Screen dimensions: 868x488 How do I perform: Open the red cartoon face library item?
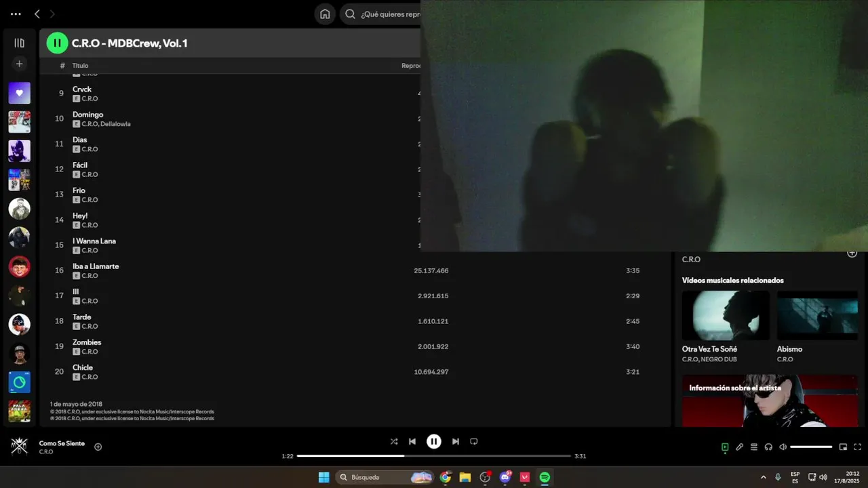coord(19,266)
